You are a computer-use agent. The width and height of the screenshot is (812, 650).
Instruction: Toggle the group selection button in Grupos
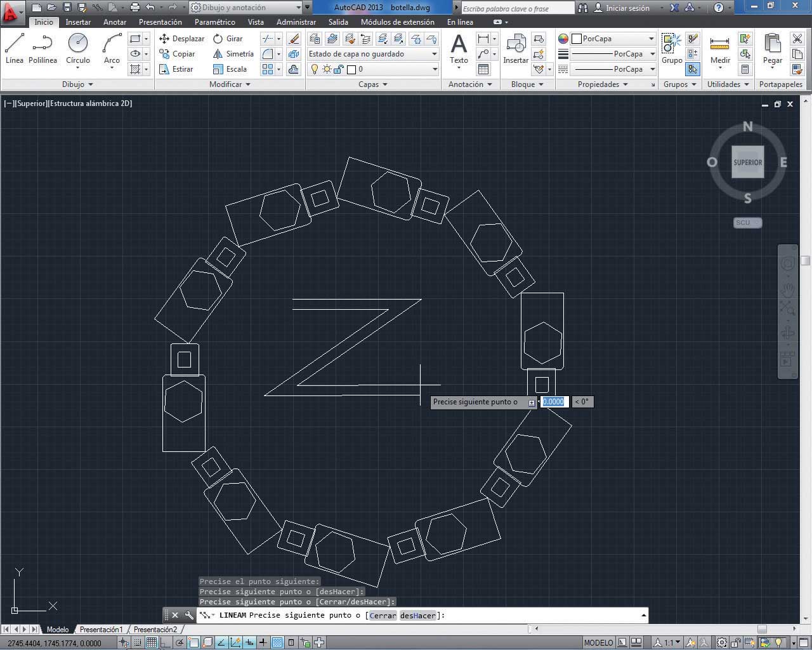pyautogui.click(x=693, y=69)
